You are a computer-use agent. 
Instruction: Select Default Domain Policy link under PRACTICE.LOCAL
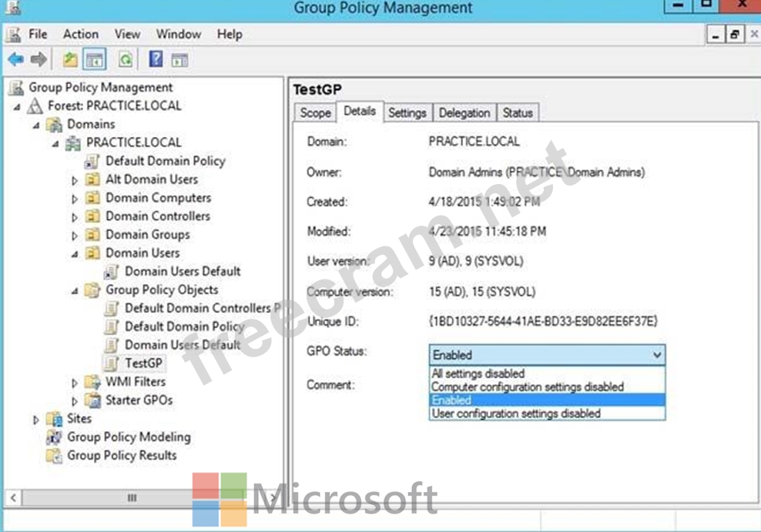pos(165,161)
